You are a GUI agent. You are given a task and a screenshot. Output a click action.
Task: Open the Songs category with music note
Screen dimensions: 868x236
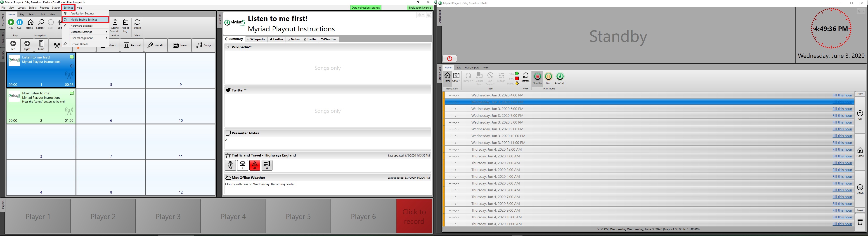click(204, 45)
